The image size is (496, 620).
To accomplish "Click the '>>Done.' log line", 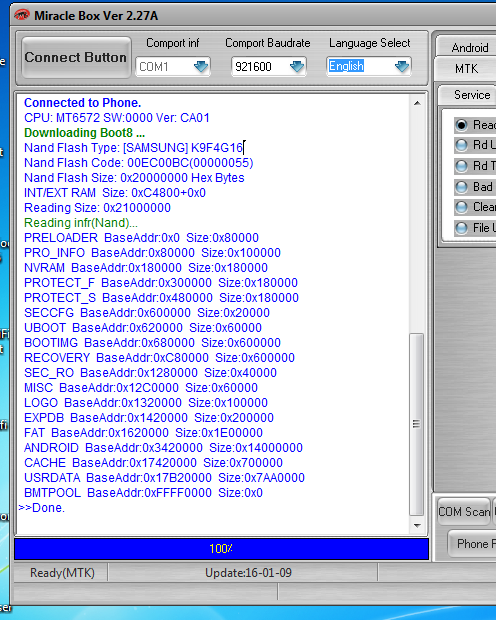I will coord(42,508).
